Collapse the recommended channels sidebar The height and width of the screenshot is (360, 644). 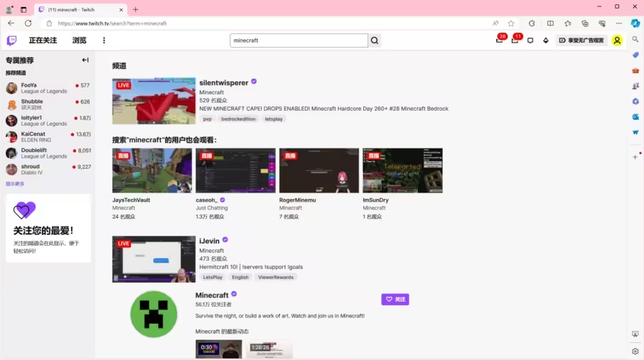[x=85, y=60]
